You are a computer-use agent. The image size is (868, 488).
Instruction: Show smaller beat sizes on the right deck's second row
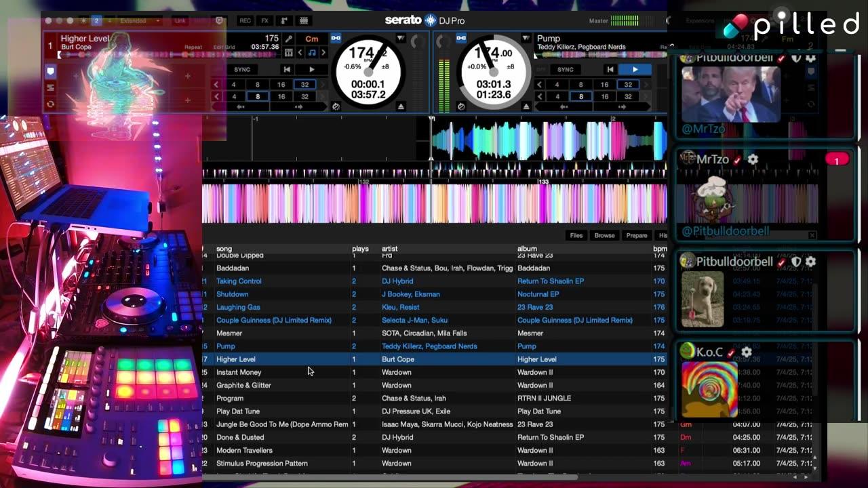(x=540, y=96)
